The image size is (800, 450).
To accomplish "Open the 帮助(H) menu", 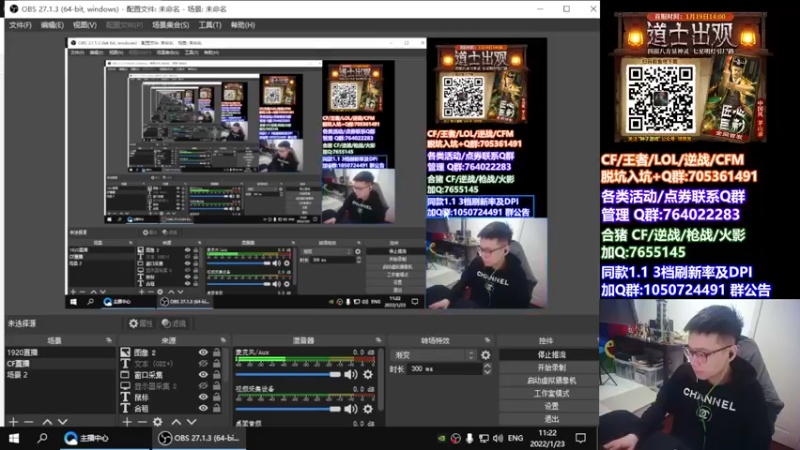I will pos(243,25).
